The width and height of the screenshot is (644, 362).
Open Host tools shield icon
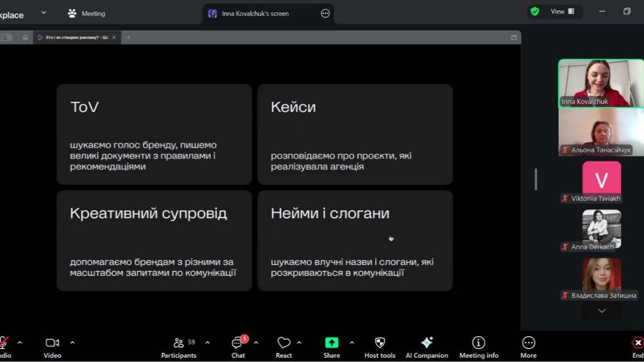tap(379, 347)
